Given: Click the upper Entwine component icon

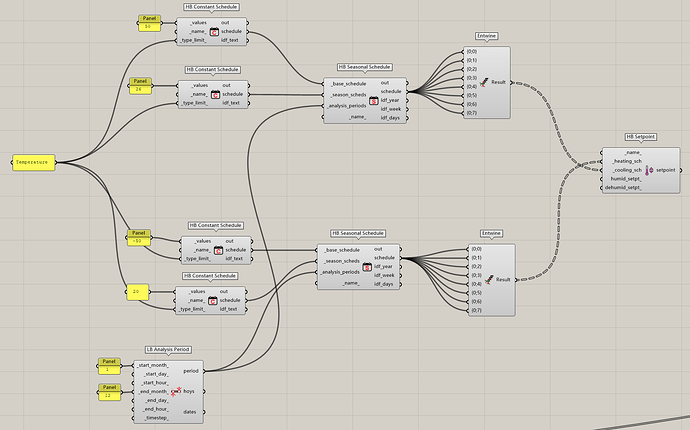Looking at the screenshot, I should pos(484,82).
